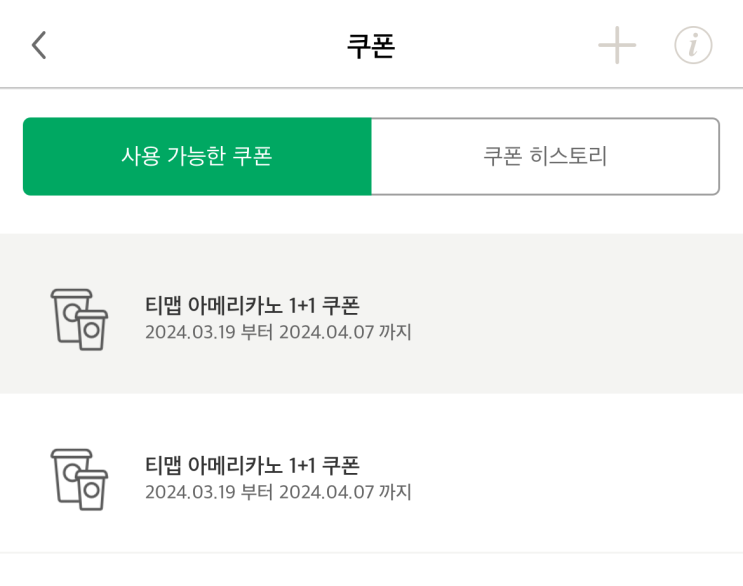Tap the cup icon on the second coupon
The image size is (743, 586).
click(79, 479)
